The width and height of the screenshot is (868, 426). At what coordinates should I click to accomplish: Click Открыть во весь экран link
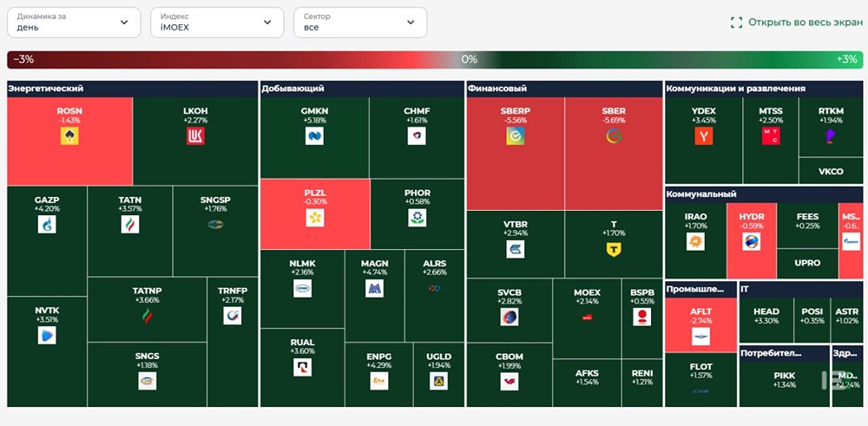pyautogui.click(x=806, y=23)
